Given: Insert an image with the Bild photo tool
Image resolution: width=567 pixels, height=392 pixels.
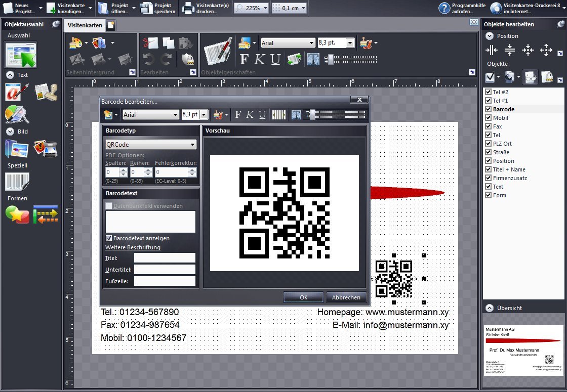Looking at the screenshot, I should [17, 149].
